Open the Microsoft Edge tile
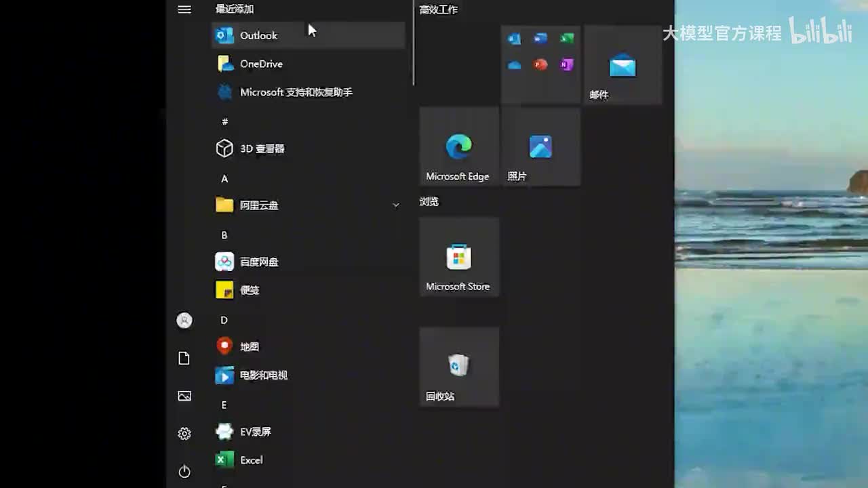Screen dimensions: 868x488 459,146
